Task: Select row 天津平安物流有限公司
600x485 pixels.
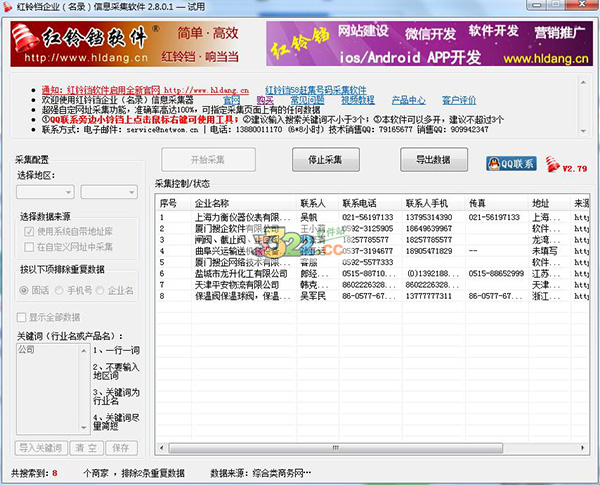Action: (x=372, y=285)
